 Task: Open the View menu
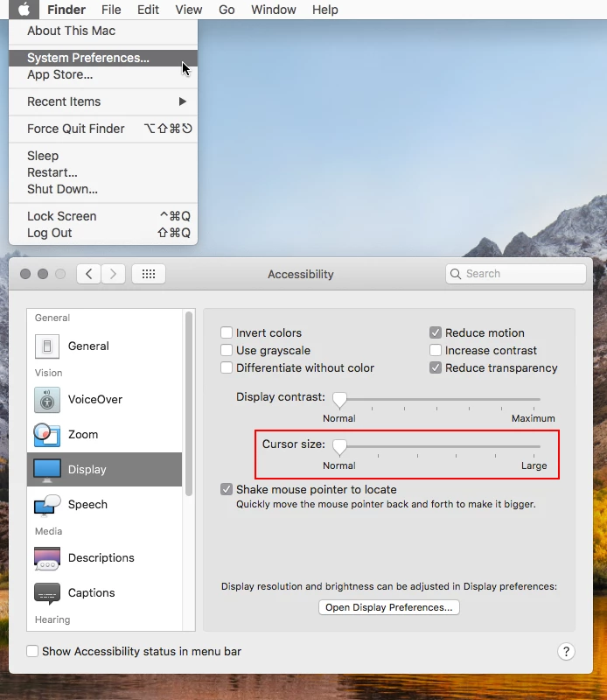(x=188, y=10)
